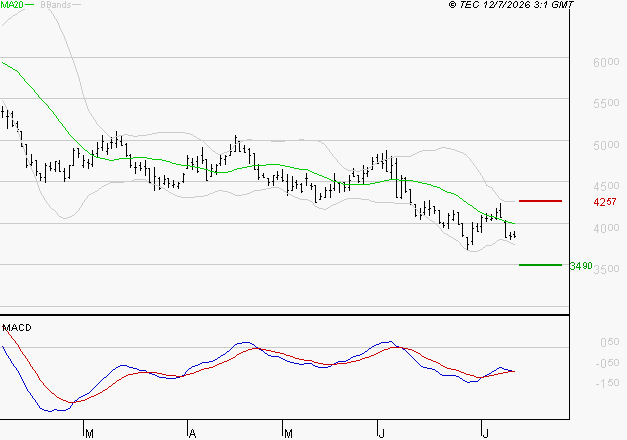This screenshot has height=440, width=627.
Task: Click the MACD panel title
Action: click(17, 328)
